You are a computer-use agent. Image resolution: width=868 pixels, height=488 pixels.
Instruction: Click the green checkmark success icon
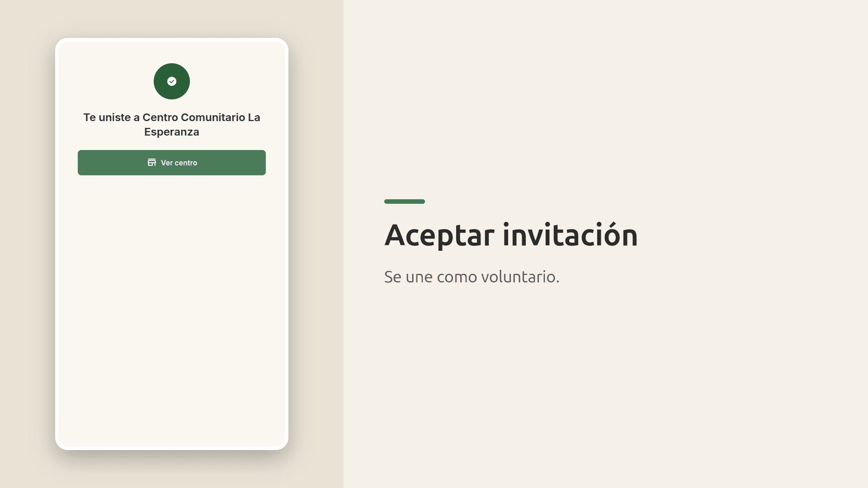tap(172, 81)
